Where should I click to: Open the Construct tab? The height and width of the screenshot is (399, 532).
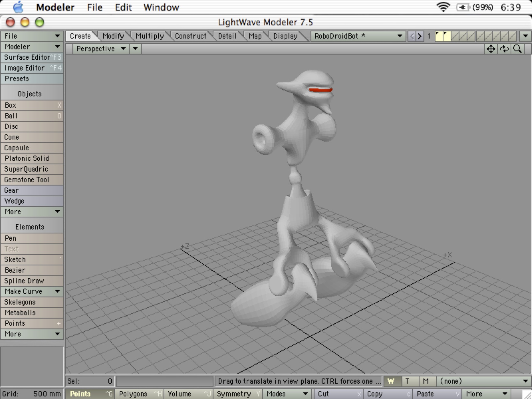pos(190,36)
